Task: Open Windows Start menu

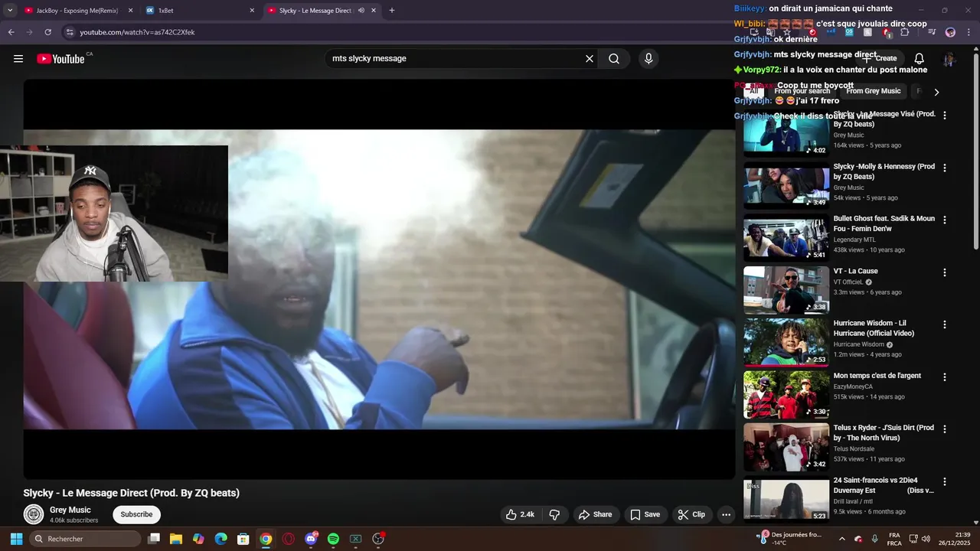Action: [x=16, y=539]
